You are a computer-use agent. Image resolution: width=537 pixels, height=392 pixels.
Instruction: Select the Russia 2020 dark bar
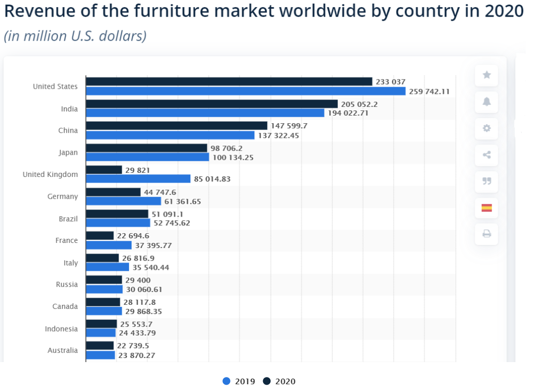[104, 280]
